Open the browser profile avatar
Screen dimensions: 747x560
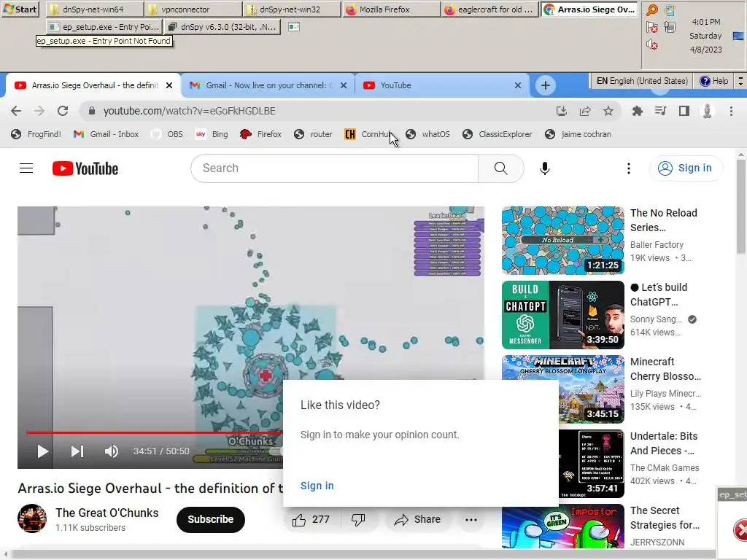(x=708, y=111)
